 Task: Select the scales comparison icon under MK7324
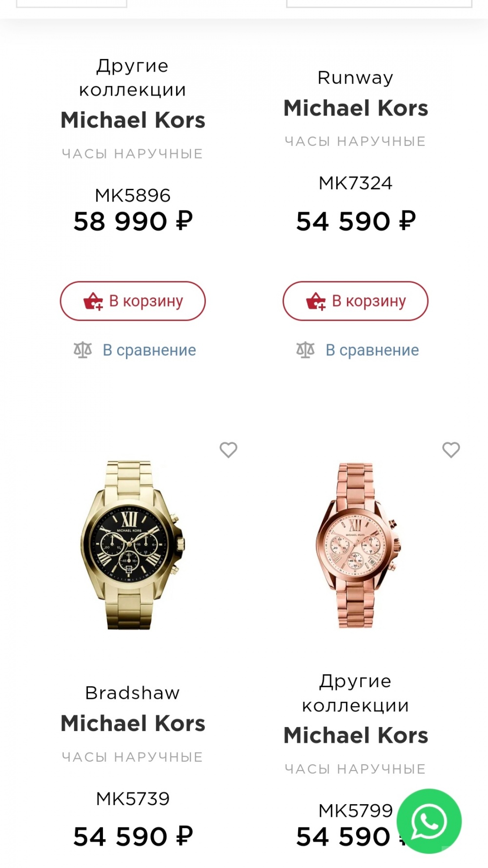click(306, 349)
